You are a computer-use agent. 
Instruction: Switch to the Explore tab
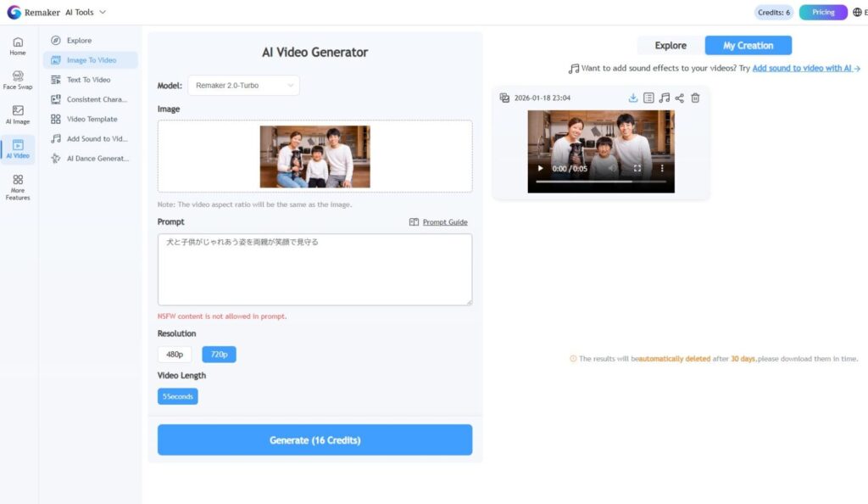tap(670, 46)
